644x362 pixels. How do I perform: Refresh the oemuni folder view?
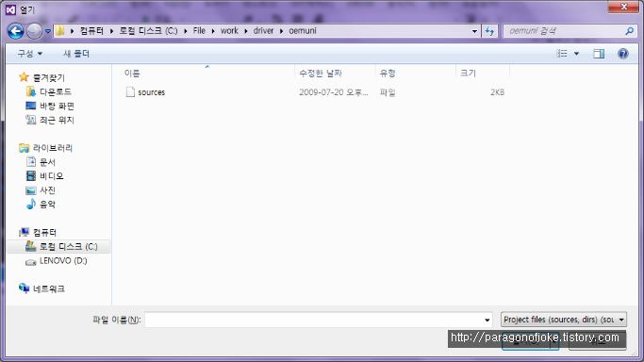(489, 31)
